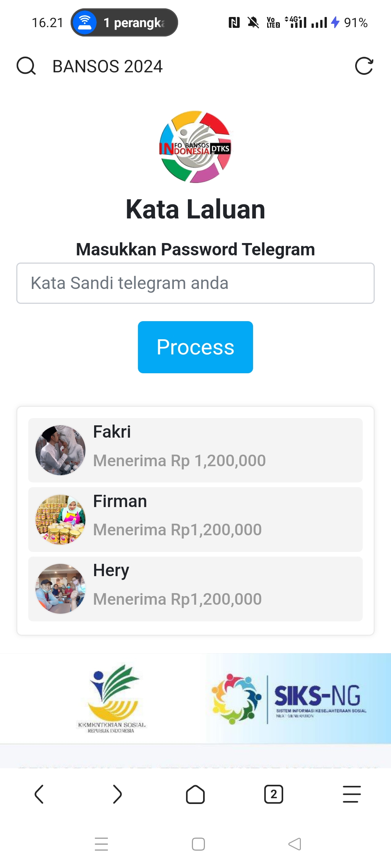Open the browser menu with three lines
The width and height of the screenshot is (391, 868).
pyautogui.click(x=351, y=795)
